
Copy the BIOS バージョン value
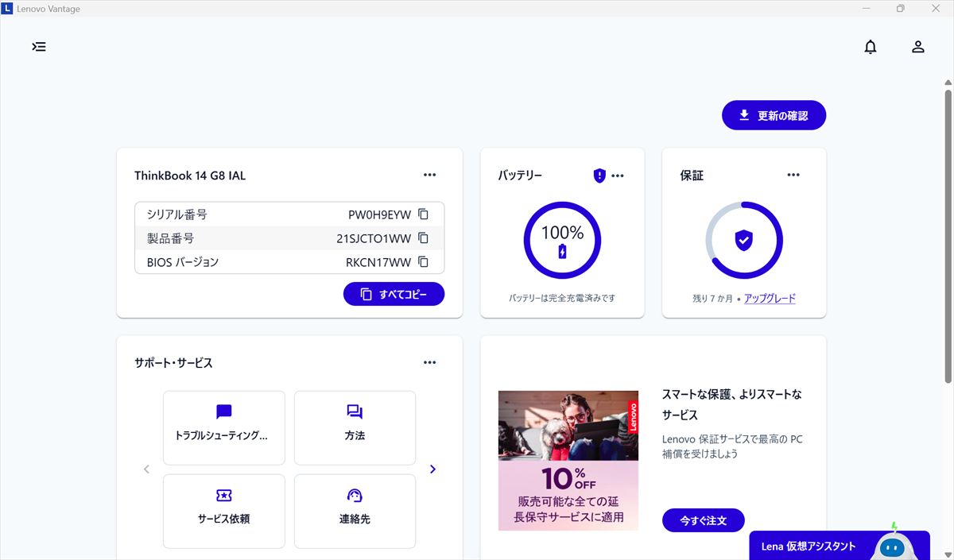tap(424, 261)
